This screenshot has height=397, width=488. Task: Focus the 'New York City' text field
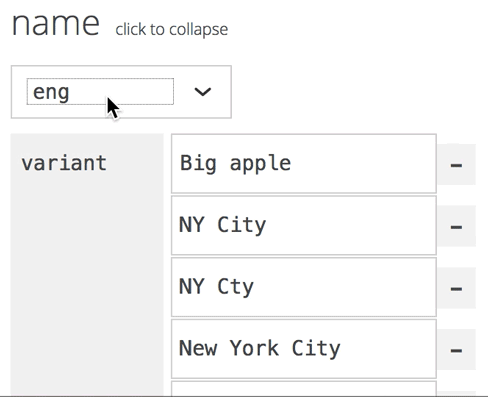(304, 349)
